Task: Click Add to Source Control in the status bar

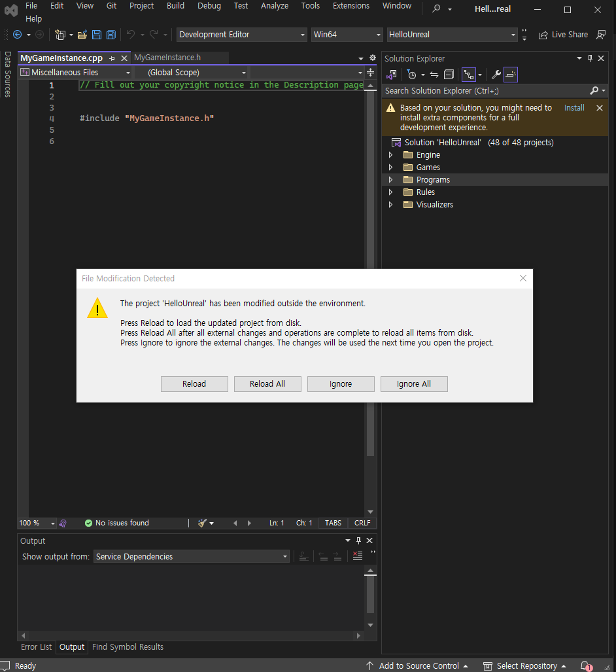Action: pos(418,665)
